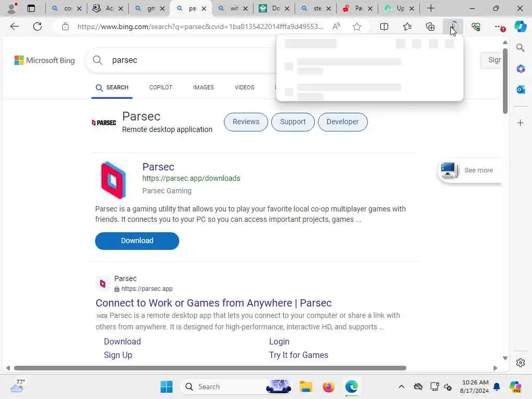Click the Support pill button
This screenshot has width=532, height=399.
click(293, 122)
